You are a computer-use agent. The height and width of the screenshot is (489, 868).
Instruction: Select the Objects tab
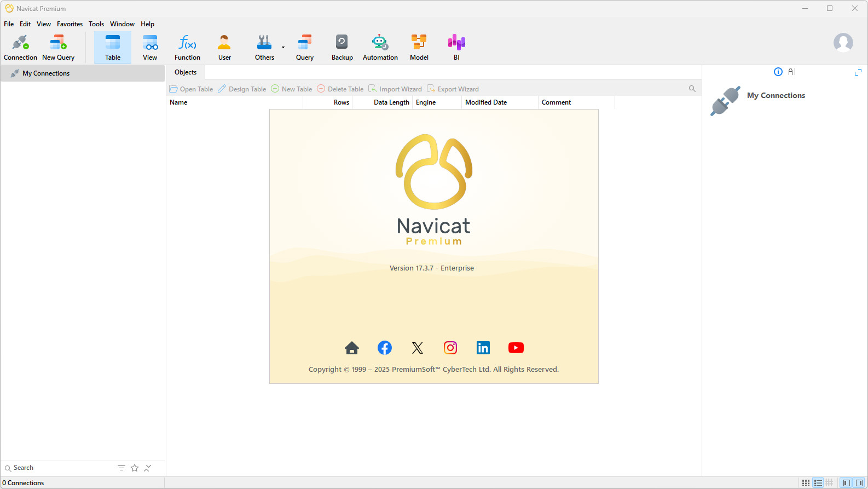pyautogui.click(x=186, y=72)
